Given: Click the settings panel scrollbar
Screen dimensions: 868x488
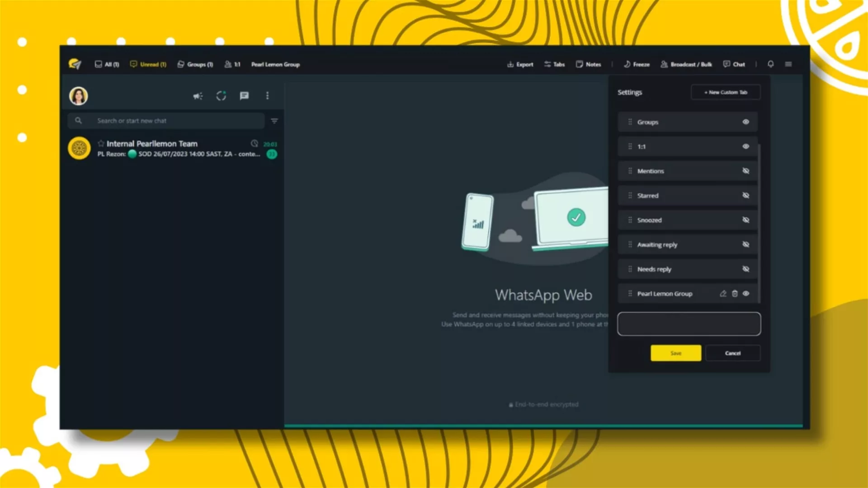Looking at the screenshot, I should (759, 223).
